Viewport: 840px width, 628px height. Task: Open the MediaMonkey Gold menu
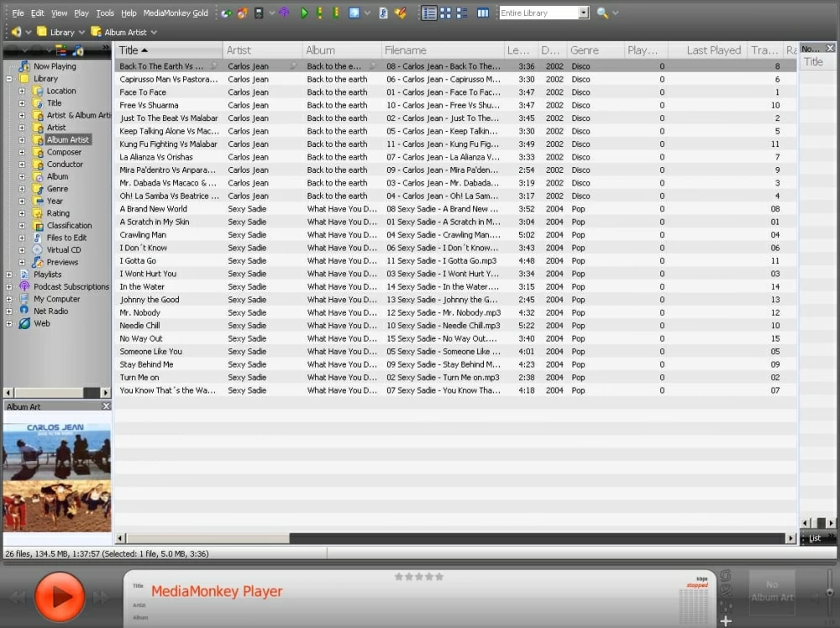tap(176, 13)
